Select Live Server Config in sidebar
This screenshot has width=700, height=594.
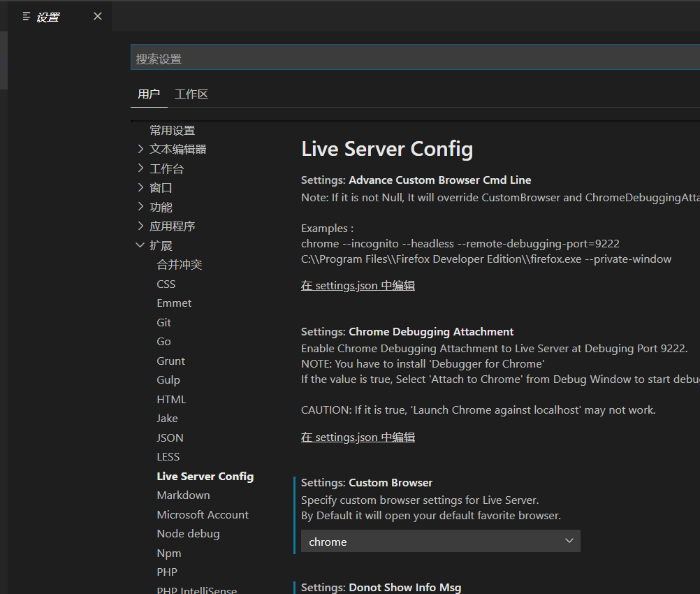(x=205, y=476)
